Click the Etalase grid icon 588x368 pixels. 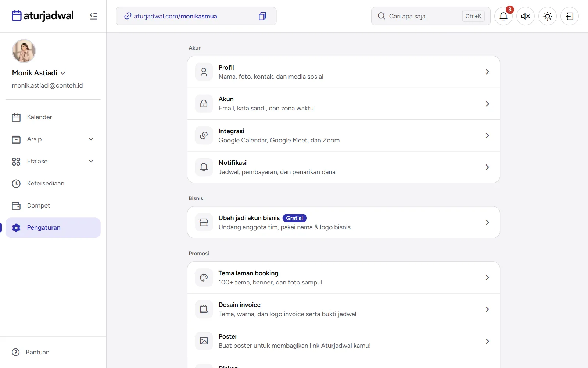[16, 162]
